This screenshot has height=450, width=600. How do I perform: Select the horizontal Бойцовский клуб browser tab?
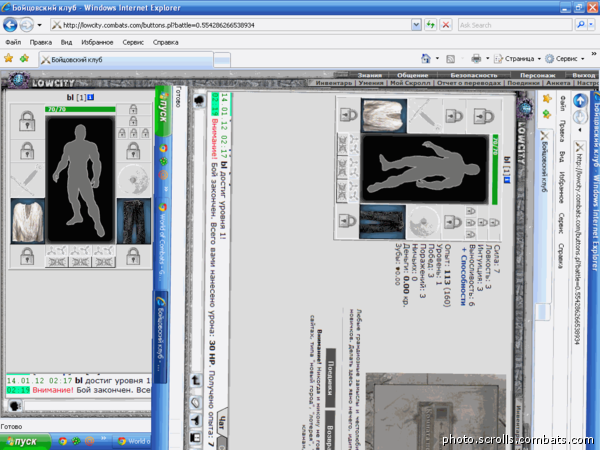point(126,60)
